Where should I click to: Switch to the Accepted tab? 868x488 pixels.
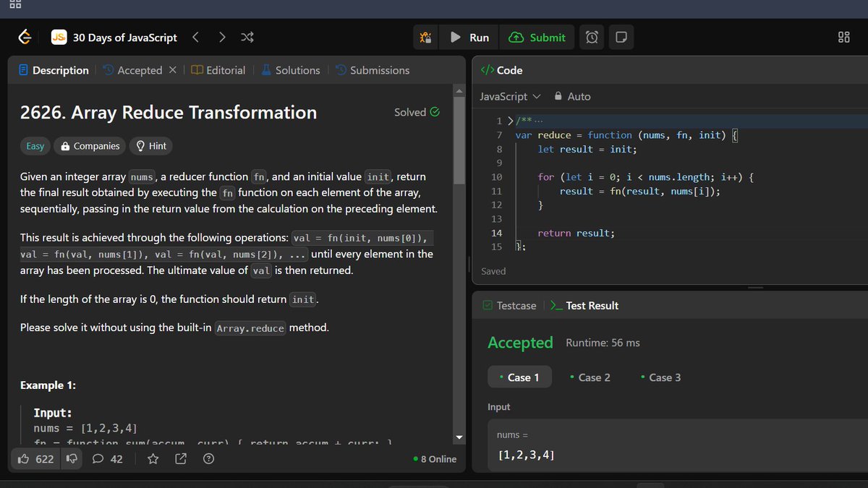point(132,70)
